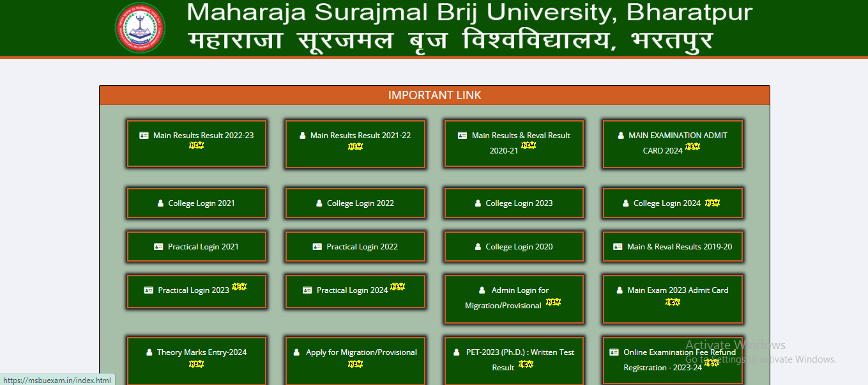Click the Maharaja Surajmal Brij University logo
The image size is (868, 385).
[x=140, y=28]
